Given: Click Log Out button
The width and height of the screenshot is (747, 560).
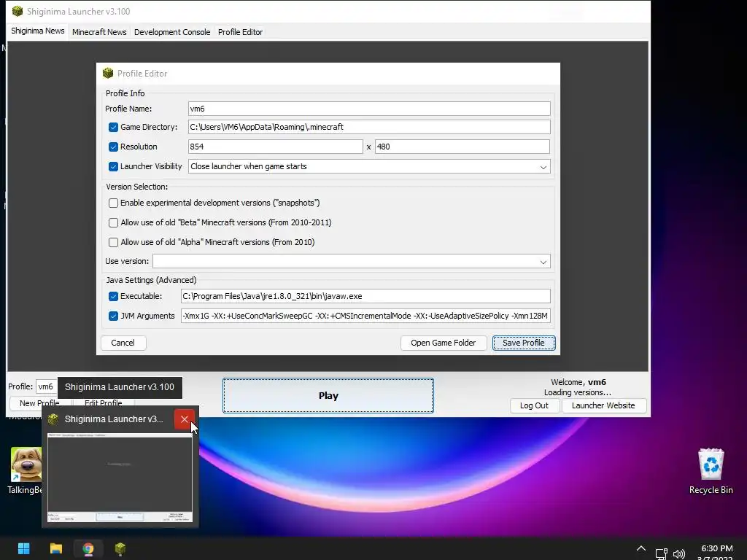Looking at the screenshot, I should (534, 405).
